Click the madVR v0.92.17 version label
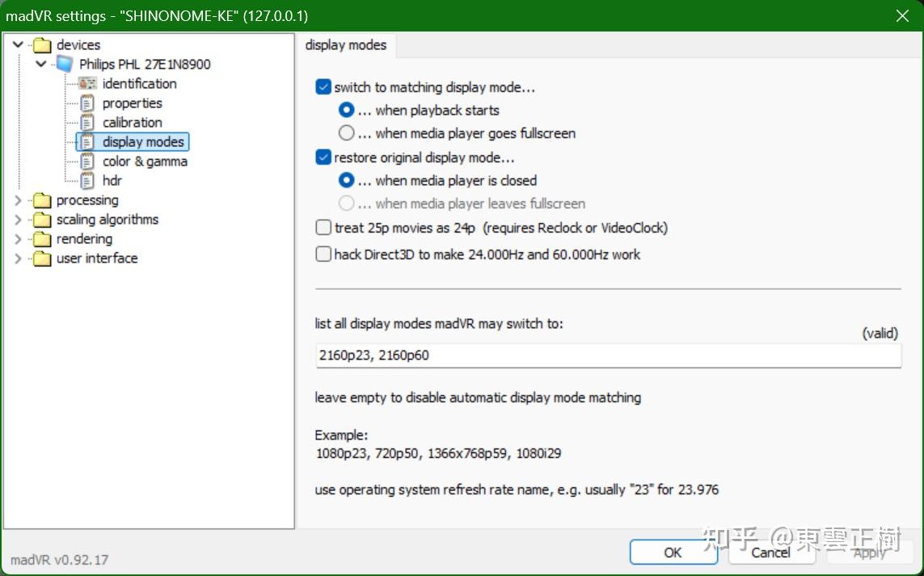924x576 pixels. 60,560
